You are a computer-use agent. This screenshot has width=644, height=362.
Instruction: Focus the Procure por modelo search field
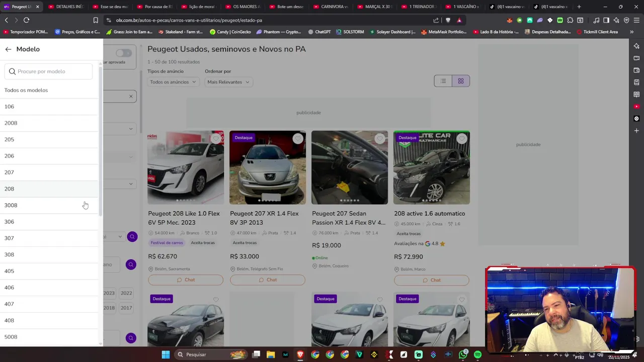tap(48, 71)
